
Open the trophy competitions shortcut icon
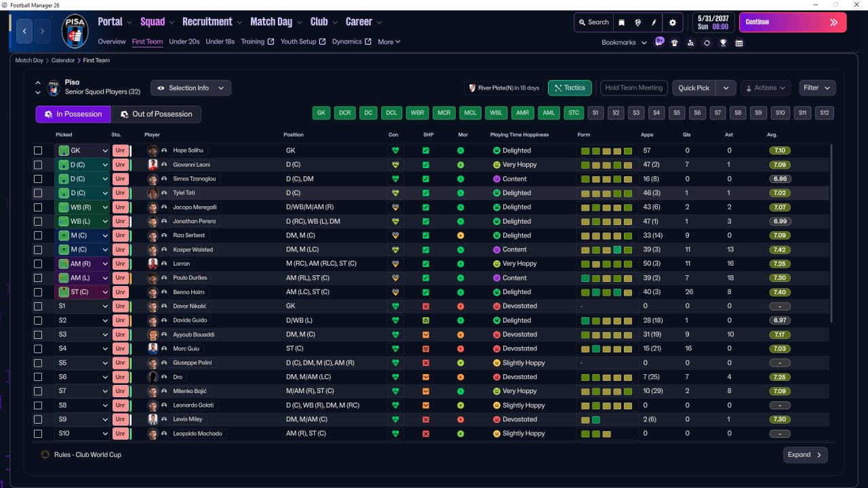[723, 43]
